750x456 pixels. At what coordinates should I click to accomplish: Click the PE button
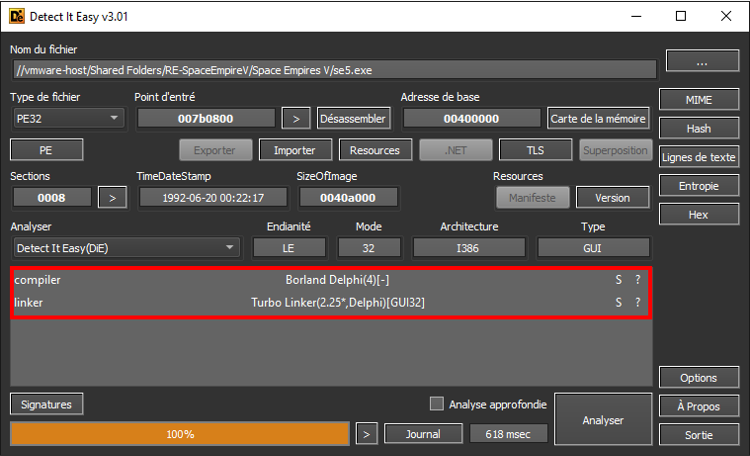coord(46,150)
